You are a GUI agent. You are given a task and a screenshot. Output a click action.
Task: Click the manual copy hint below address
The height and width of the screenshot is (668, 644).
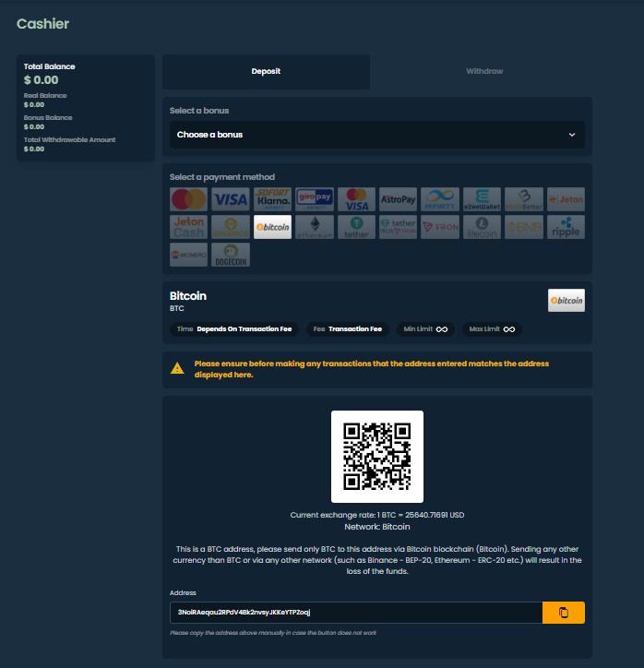(273, 633)
